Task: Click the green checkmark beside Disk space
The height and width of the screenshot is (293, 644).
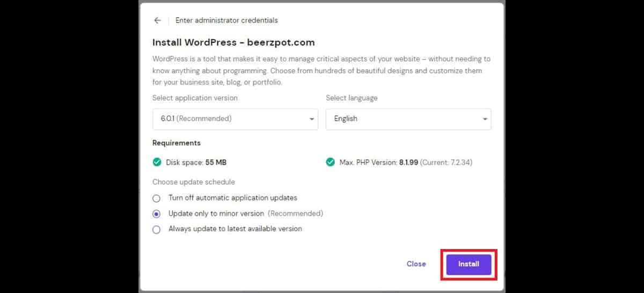Action: point(157,162)
